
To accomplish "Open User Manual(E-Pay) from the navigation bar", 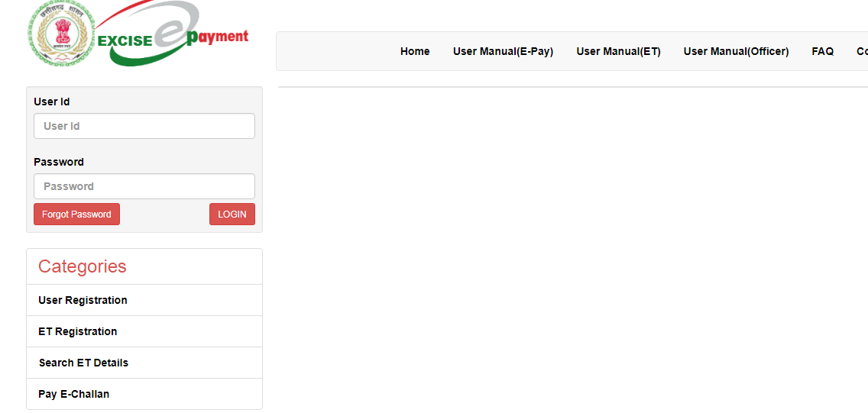I will pos(503,51).
